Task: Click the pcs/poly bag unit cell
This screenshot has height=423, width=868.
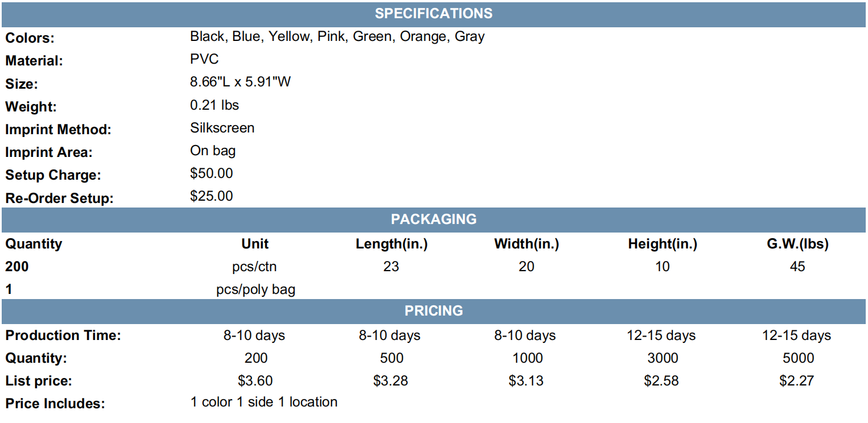Action: click(x=255, y=290)
